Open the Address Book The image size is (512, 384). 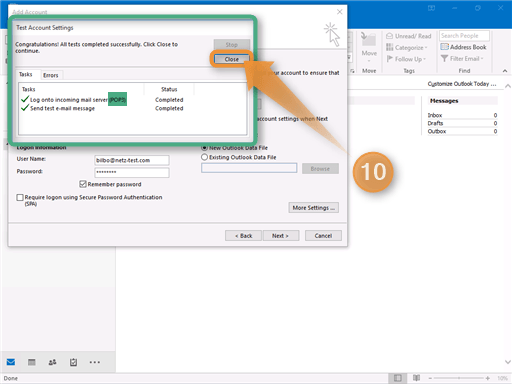coord(463,47)
